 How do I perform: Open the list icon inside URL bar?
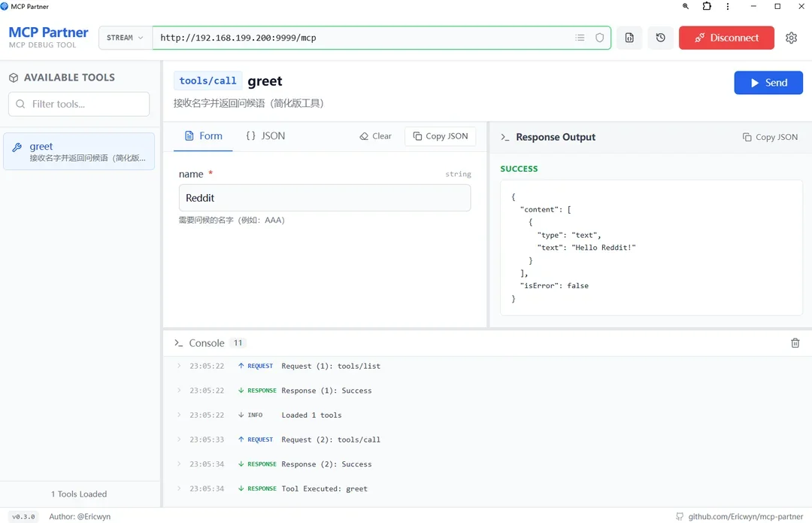tap(580, 38)
